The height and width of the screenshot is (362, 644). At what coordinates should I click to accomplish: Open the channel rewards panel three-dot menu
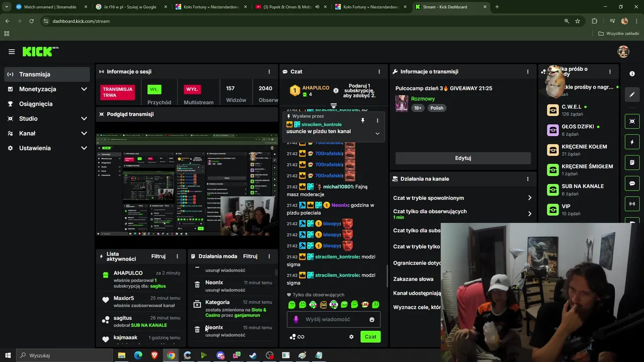(610, 71)
